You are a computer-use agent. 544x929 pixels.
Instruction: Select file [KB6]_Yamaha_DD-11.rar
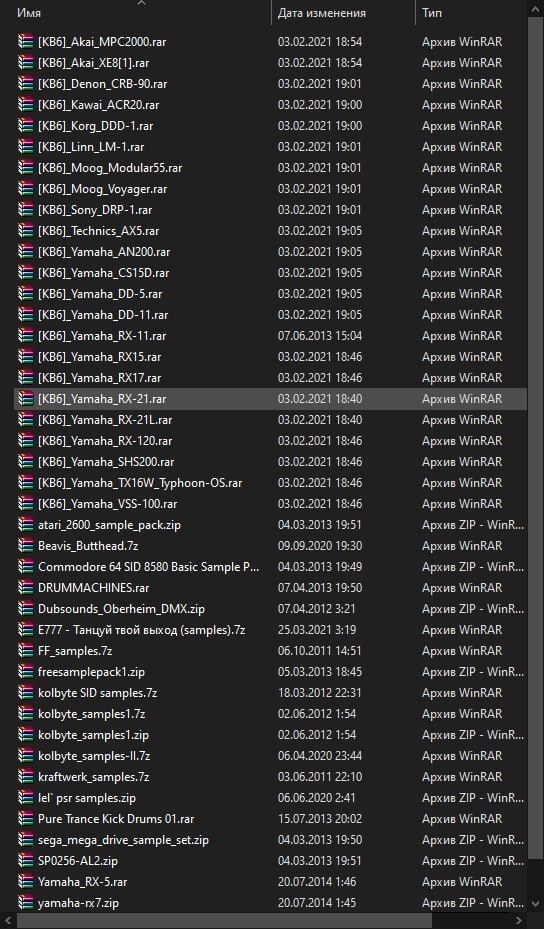(103, 315)
